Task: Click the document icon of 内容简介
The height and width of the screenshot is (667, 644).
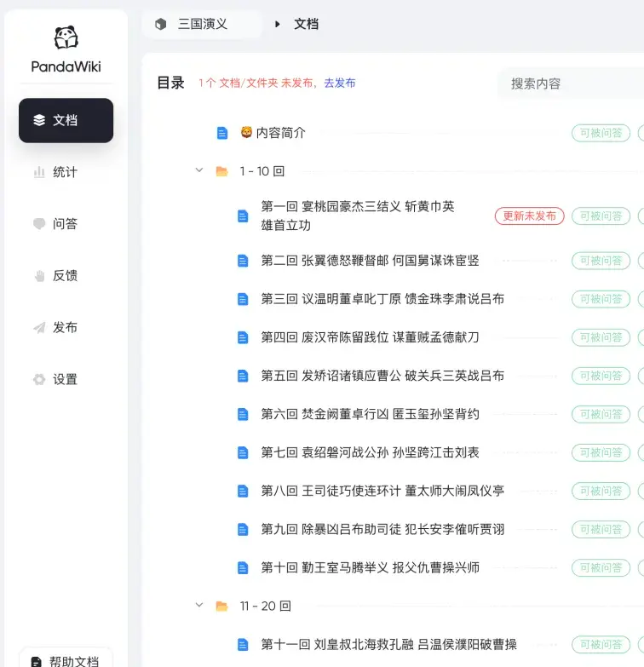Action: click(222, 133)
